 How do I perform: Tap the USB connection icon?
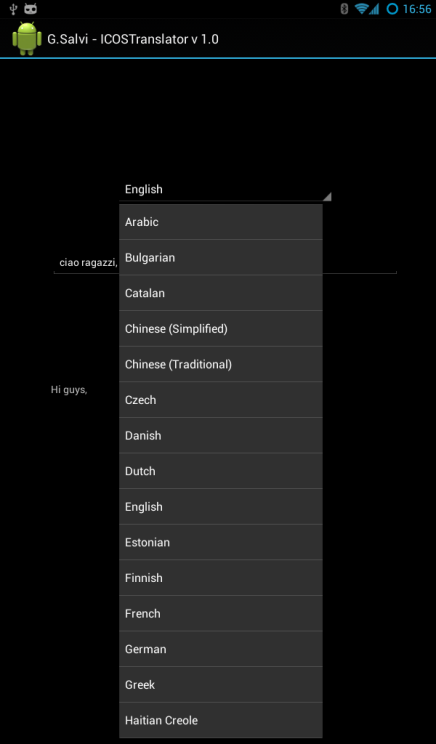click(13, 9)
